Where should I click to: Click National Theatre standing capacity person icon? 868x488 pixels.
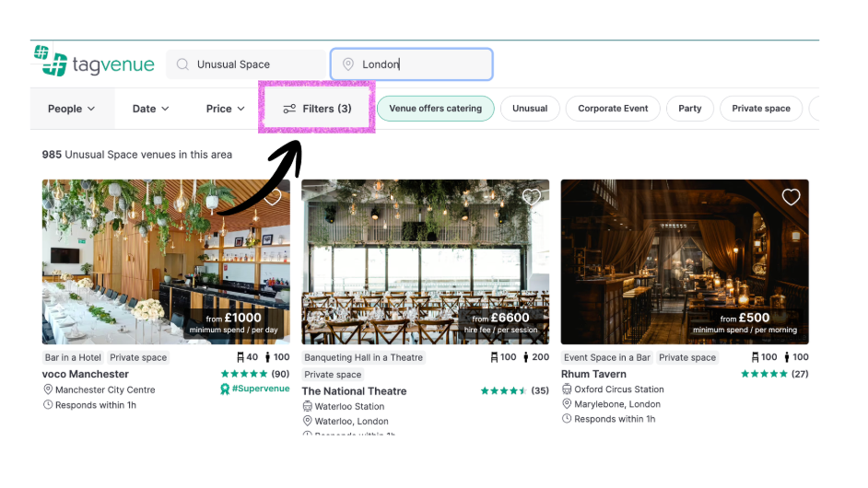[526, 357]
